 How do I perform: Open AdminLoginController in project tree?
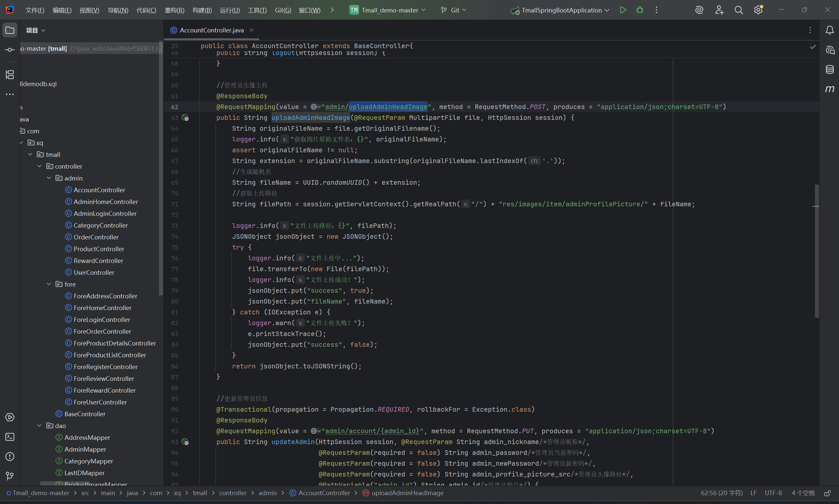point(105,214)
